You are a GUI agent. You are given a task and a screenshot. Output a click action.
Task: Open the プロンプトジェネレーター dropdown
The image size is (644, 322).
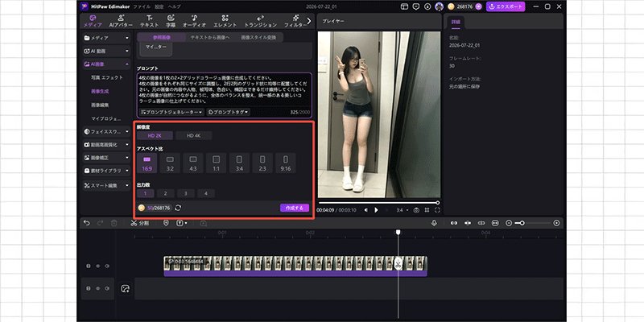click(x=171, y=112)
